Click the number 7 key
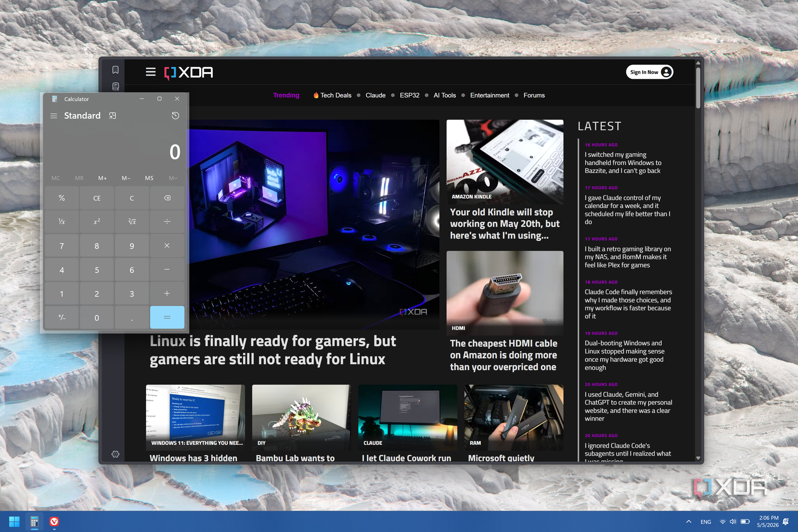Image resolution: width=798 pixels, height=532 pixels. point(61,246)
